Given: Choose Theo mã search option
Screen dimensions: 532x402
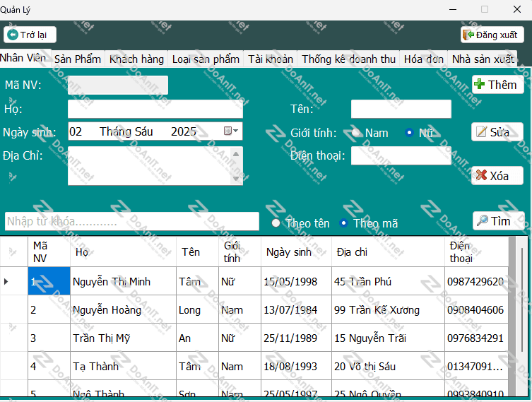Looking at the screenshot, I should click(343, 223).
